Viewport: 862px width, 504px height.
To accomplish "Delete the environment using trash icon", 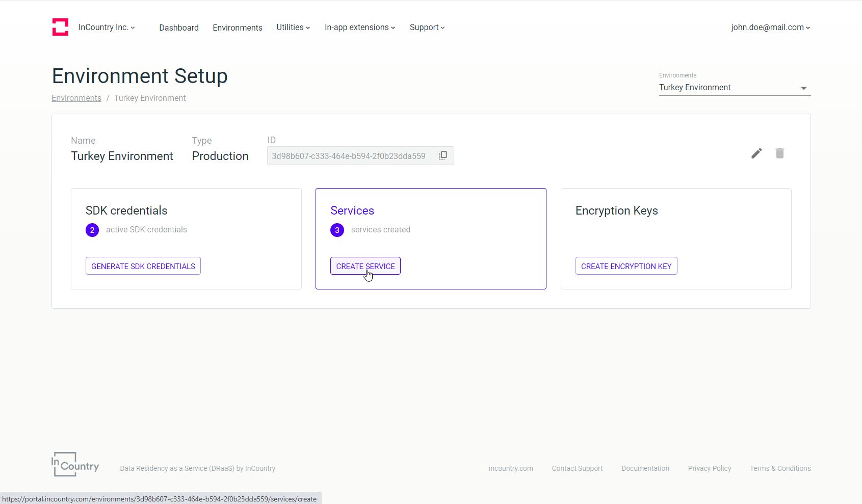I will 779,153.
